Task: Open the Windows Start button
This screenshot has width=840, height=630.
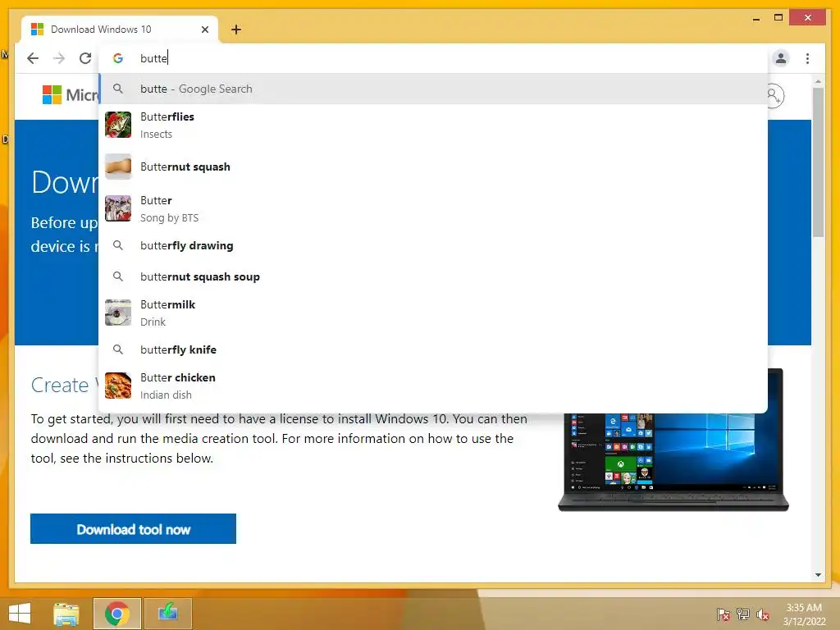Action: click(x=20, y=614)
